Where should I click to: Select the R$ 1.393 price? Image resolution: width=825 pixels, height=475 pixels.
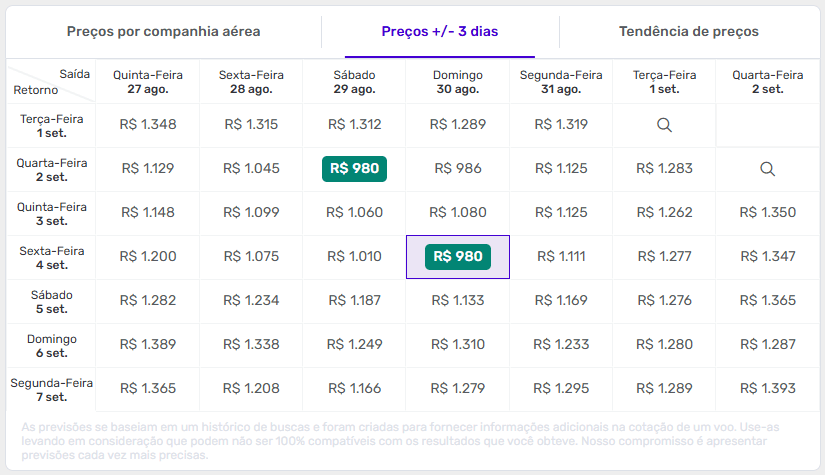coord(767,388)
